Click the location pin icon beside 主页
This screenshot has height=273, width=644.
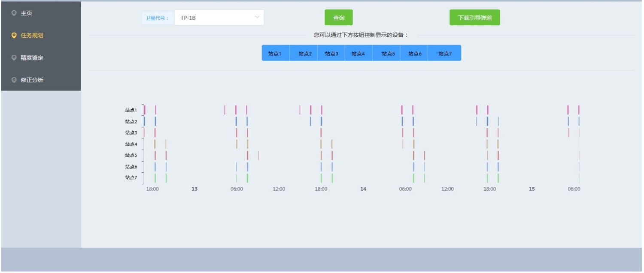pos(14,13)
